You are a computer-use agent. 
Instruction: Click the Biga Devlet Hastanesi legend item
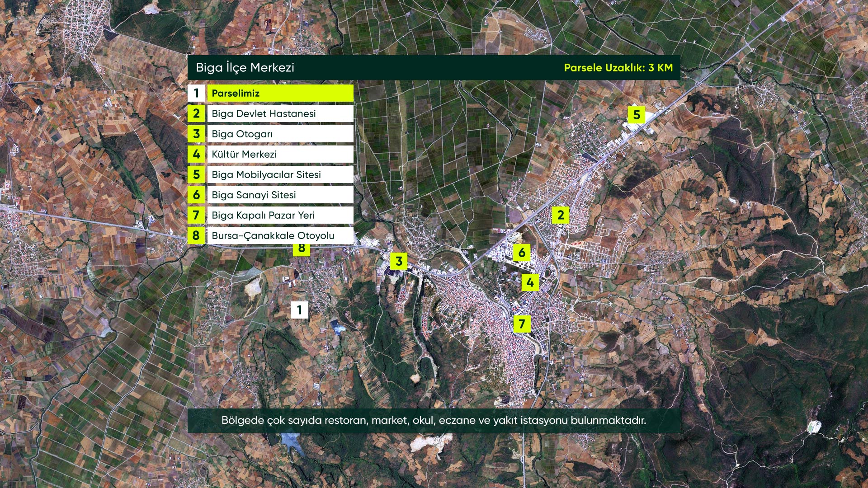click(x=280, y=114)
